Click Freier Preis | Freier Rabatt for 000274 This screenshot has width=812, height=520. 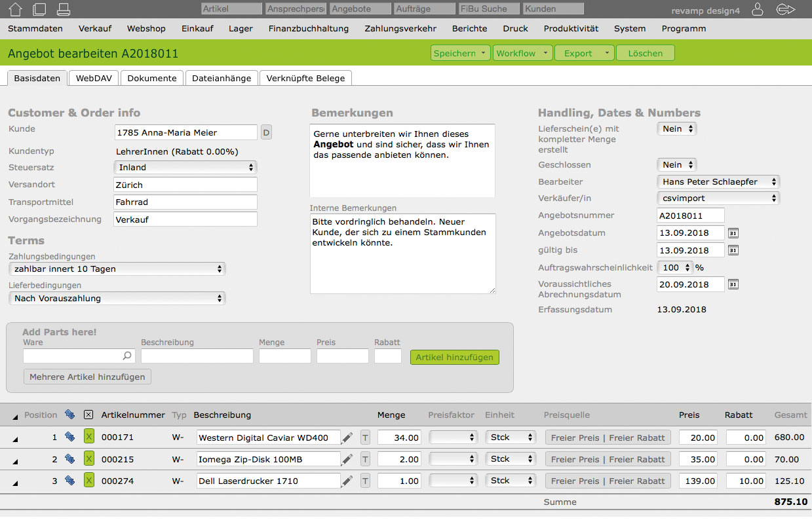pos(608,481)
